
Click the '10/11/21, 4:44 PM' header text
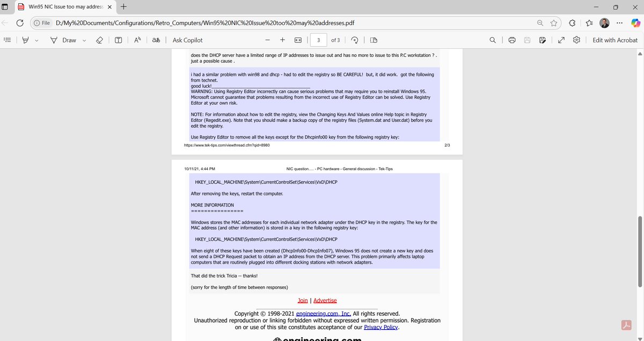tap(200, 169)
